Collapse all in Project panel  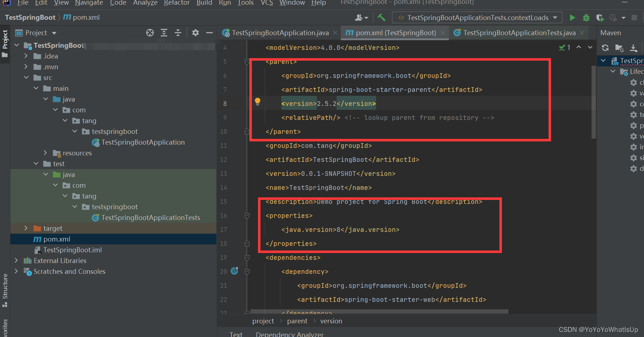pos(178,33)
